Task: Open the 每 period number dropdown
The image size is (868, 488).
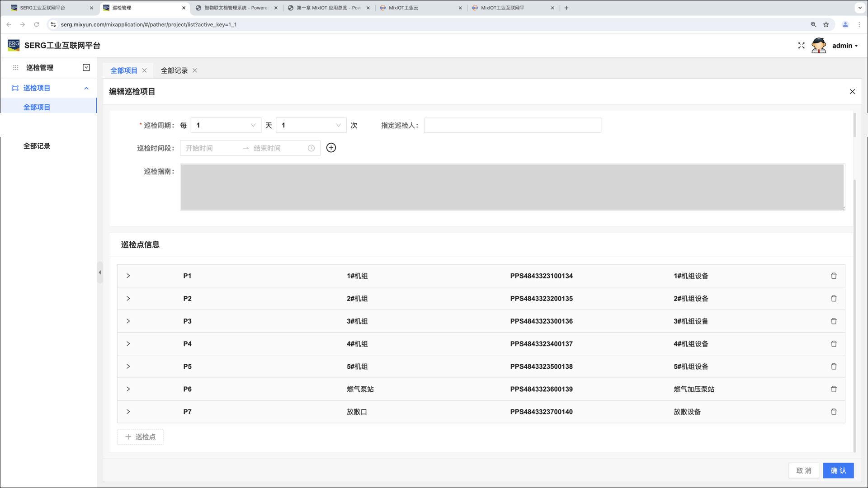Action: click(x=226, y=125)
